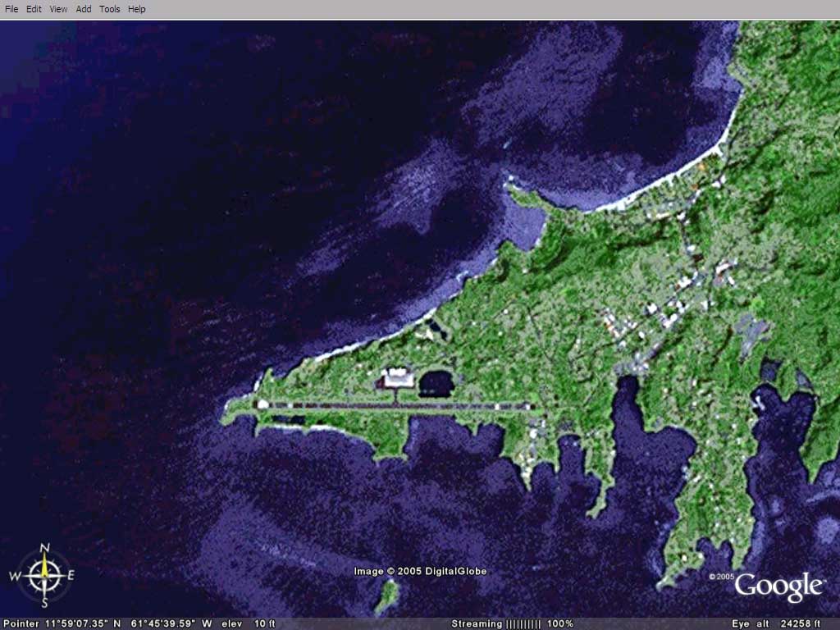Screen dimensions: 840x630
Task: Click the E marker on the compass
Action: pos(71,576)
